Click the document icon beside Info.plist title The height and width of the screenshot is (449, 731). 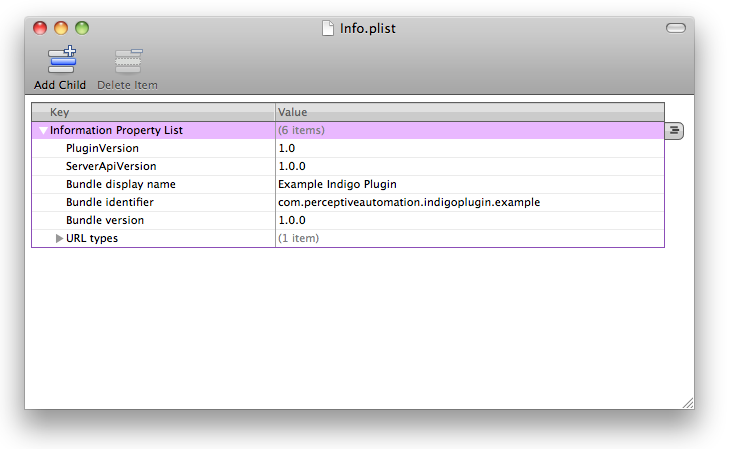tap(328, 28)
